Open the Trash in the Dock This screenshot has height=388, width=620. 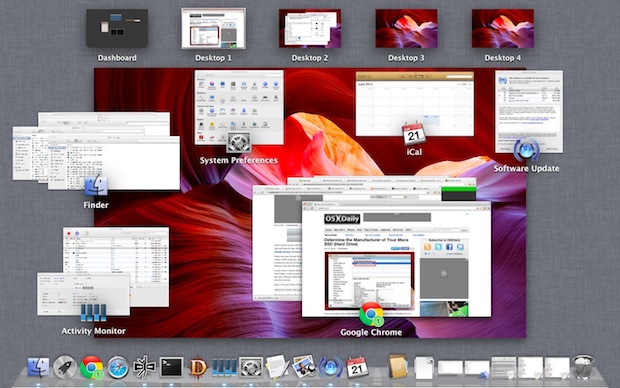(584, 367)
